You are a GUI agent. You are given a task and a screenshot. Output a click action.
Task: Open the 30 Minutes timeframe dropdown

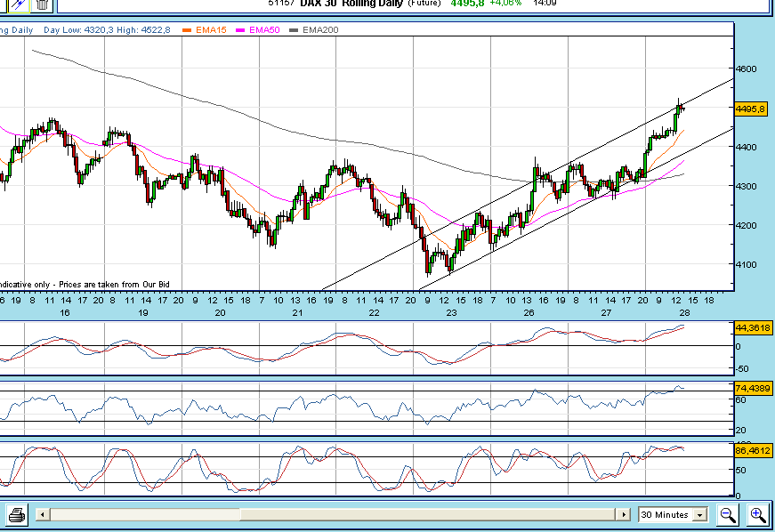pyautogui.click(x=699, y=515)
